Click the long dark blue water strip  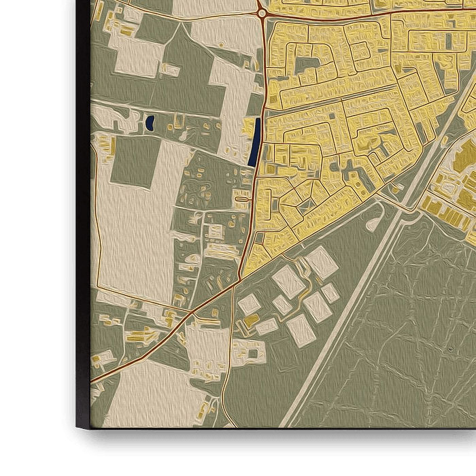click(x=254, y=143)
